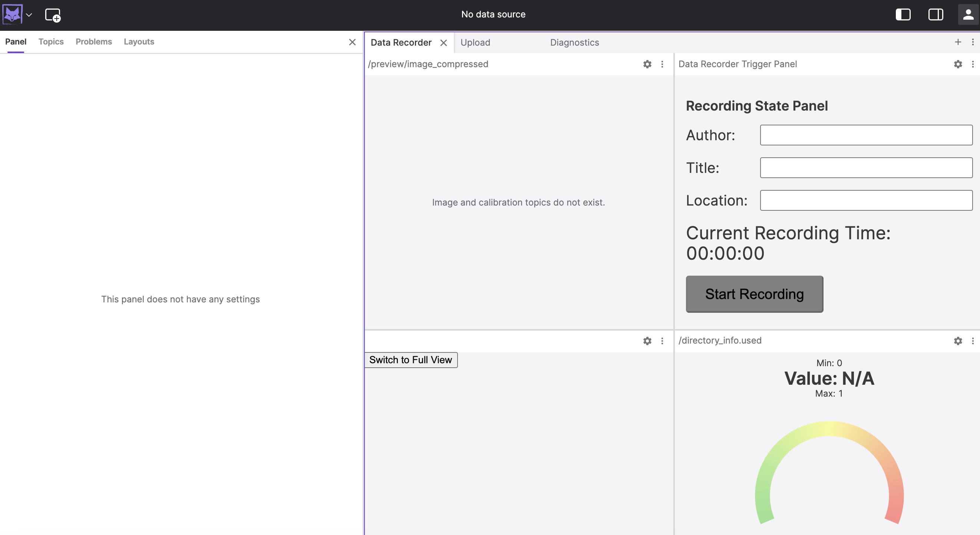This screenshot has width=980, height=535.
Task: Toggle the right sidebar
Action: (x=936, y=15)
